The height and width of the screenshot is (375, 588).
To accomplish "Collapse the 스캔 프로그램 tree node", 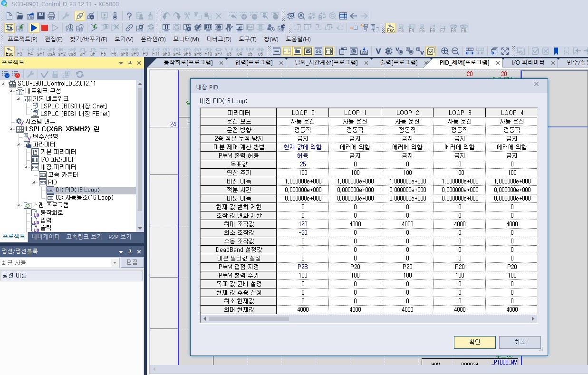I will point(19,205).
